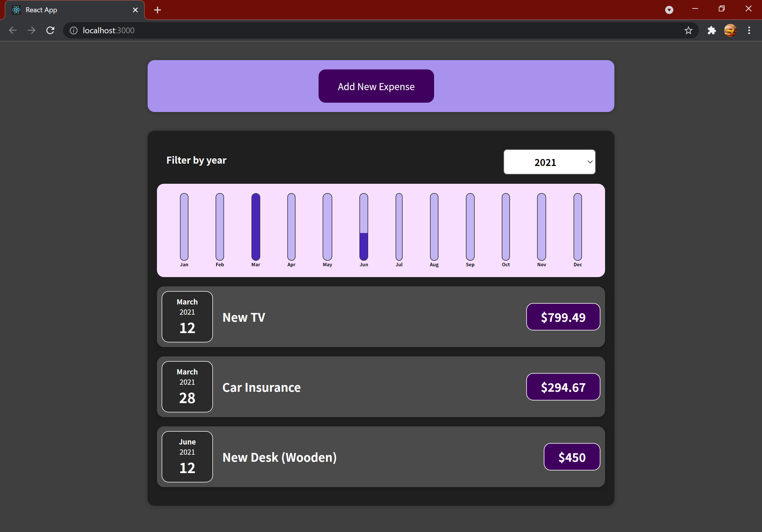Image resolution: width=762 pixels, height=532 pixels.
Task: Open a new browser tab with the plus
Action: 157,10
